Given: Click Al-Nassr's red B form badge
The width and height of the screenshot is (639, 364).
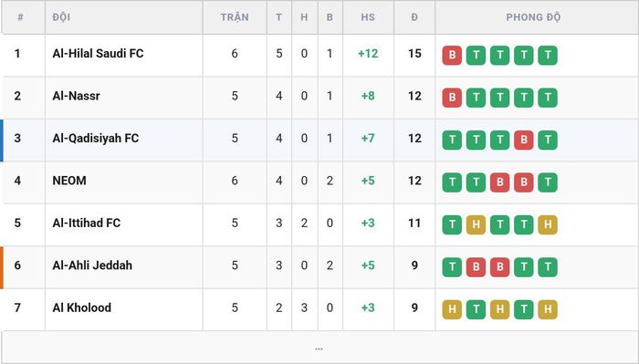Looking at the screenshot, I should coord(452,98).
